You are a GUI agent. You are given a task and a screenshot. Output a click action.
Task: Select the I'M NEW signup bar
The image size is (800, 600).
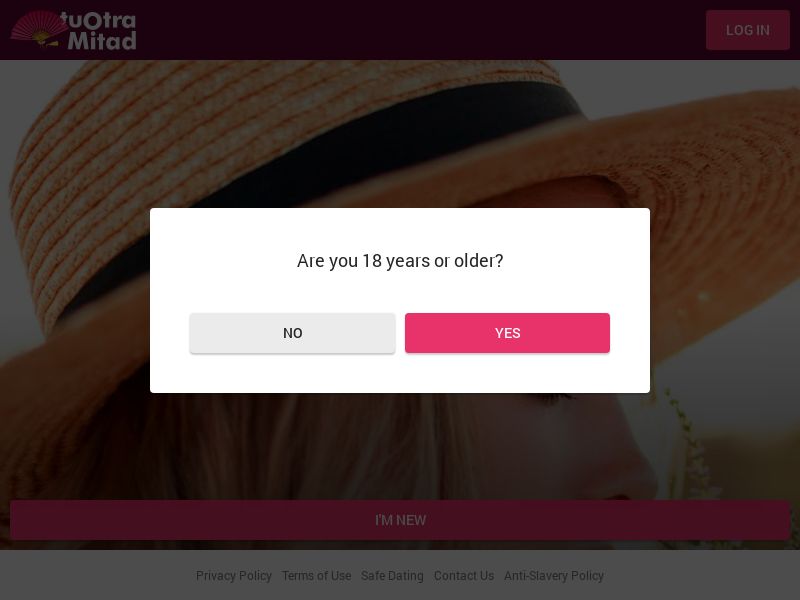(400, 520)
